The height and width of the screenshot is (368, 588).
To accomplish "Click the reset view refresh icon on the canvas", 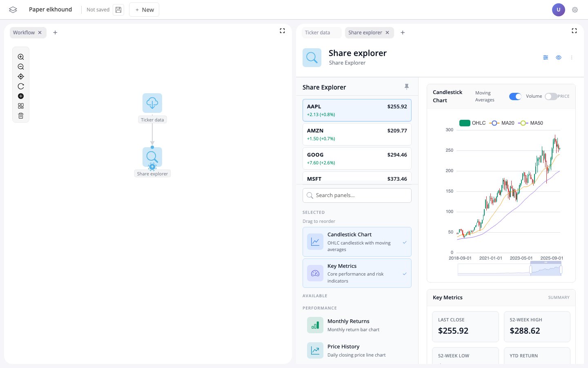I will (x=21, y=86).
